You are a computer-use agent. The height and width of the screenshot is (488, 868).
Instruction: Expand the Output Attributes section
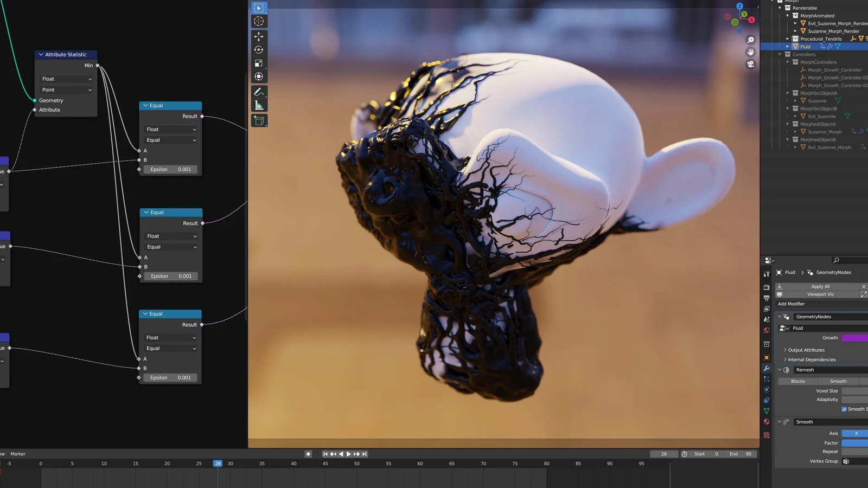tap(806, 350)
